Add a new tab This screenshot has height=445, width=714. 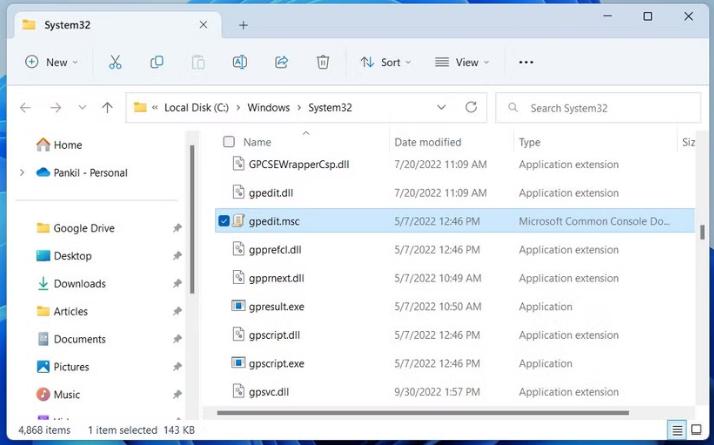coord(243,25)
